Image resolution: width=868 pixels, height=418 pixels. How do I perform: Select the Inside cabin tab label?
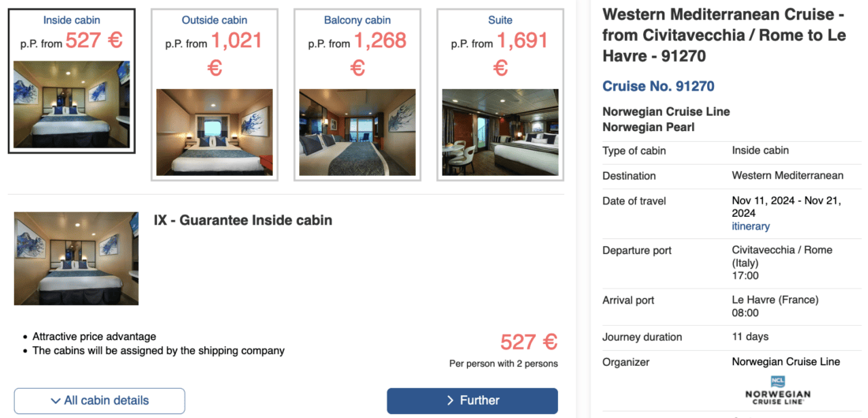click(x=72, y=20)
